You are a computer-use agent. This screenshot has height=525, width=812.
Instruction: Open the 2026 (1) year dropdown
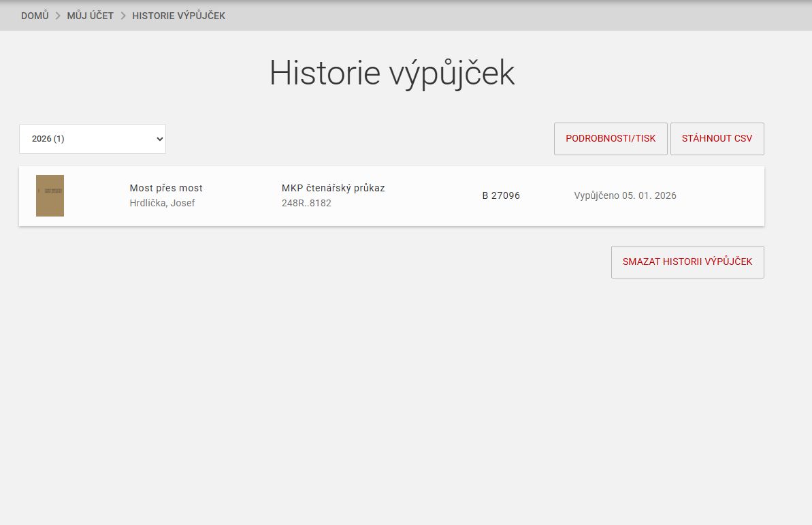92,139
